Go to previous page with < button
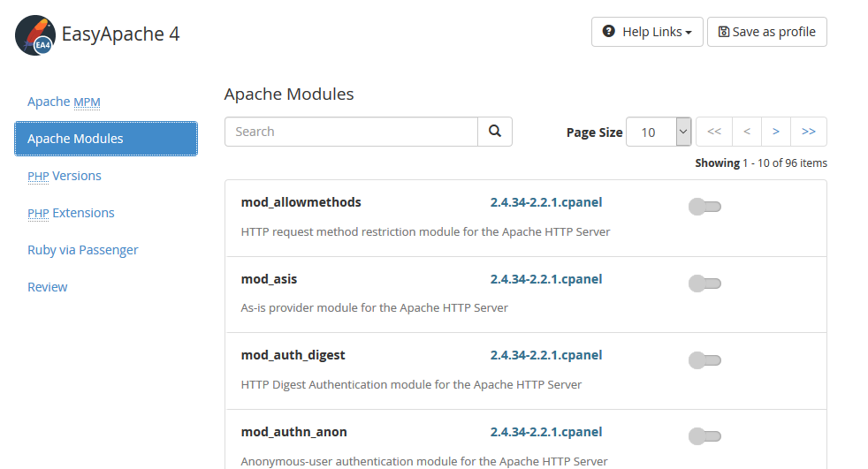This screenshot has width=868, height=469. click(747, 132)
